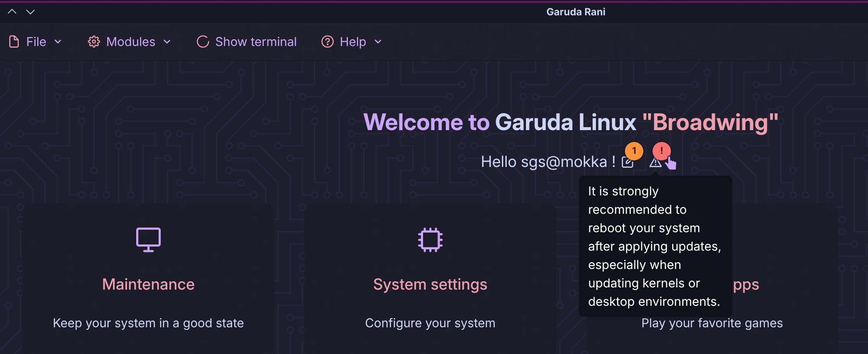Screen dimensions: 868x354
Task: Click the Modules gear icon
Action: (94, 42)
